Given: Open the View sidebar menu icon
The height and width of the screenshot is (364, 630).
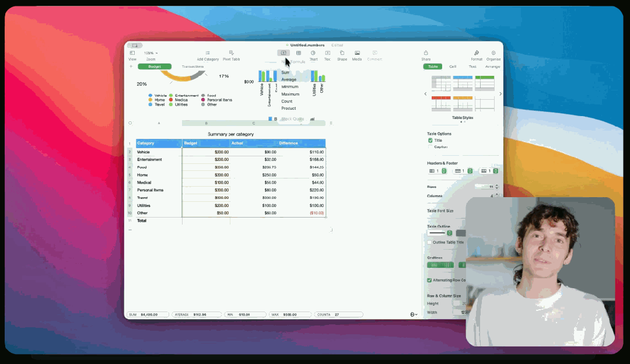Looking at the screenshot, I should click(132, 53).
